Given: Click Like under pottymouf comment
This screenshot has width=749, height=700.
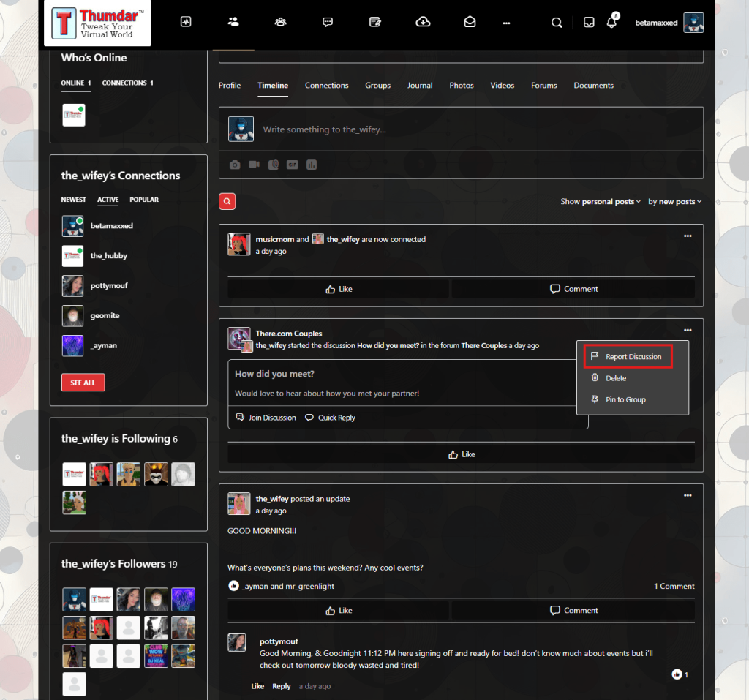Looking at the screenshot, I should (257, 686).
